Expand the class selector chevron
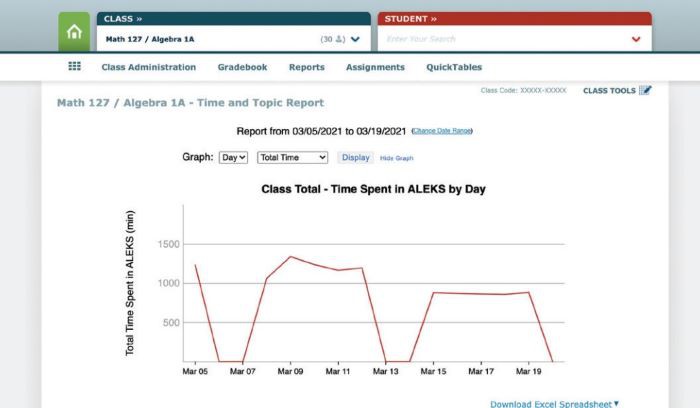 pos(354,39)
